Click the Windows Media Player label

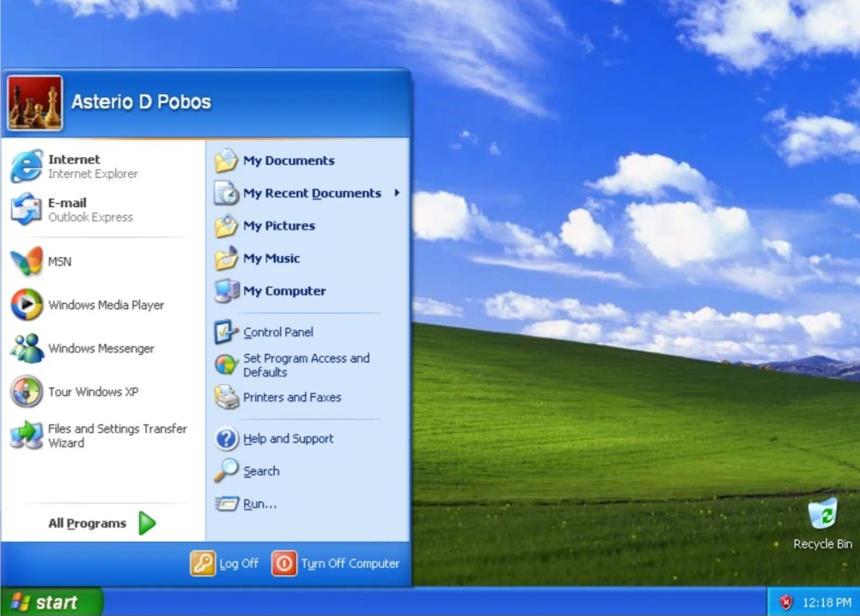pyautogui.click(x=106, y=305)
